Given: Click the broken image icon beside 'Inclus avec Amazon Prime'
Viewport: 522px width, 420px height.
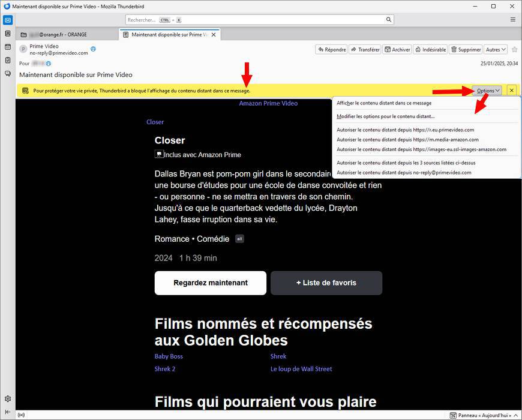Looking at the screenshot, I should click(159, 154).
